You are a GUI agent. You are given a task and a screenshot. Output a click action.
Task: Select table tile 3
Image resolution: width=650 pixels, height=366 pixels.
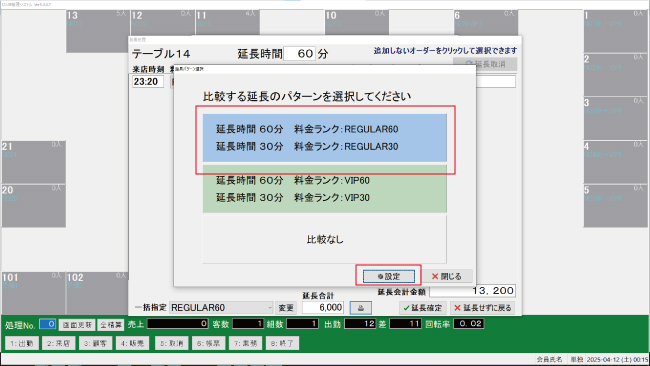tap(615, 119)
